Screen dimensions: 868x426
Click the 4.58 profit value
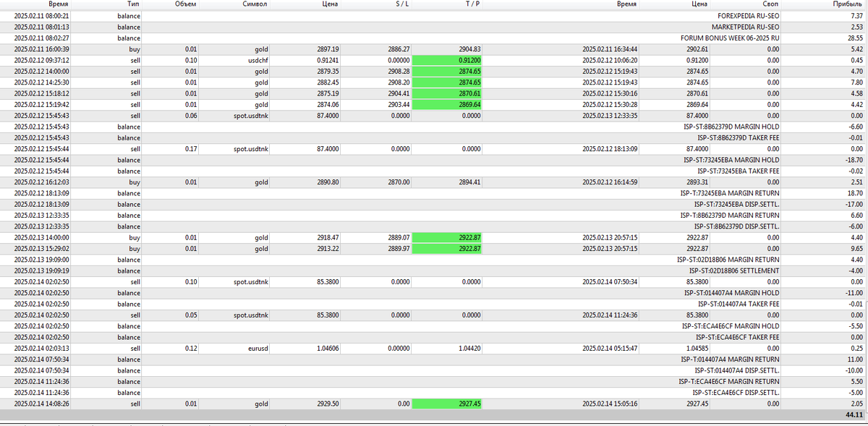point(857,93)
